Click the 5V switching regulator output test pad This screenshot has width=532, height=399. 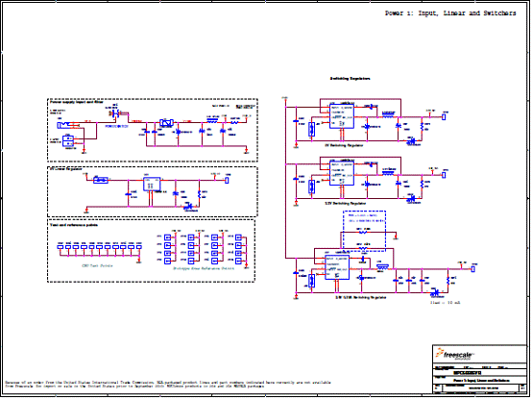coord(444,116)
